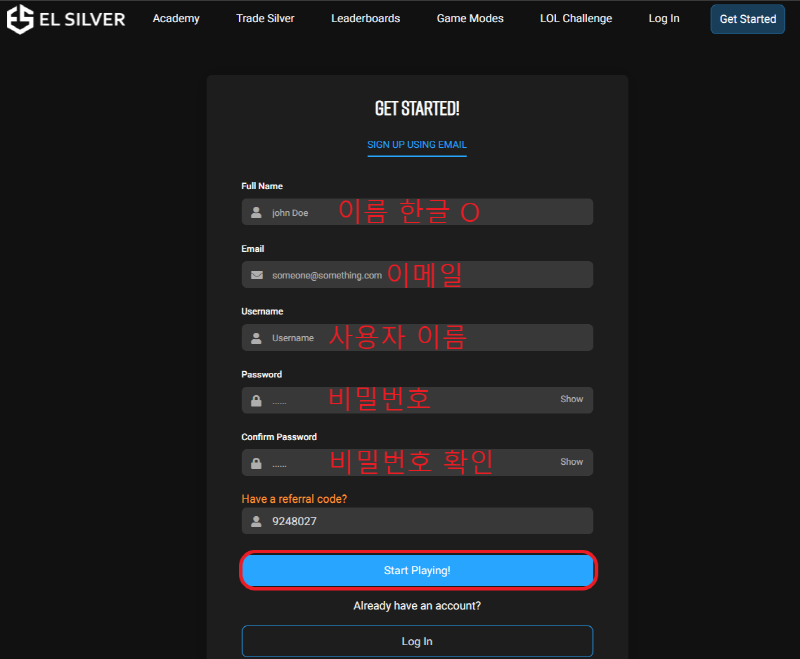Open Game Modes in the navigation
This screenshot has height=659, width=800.
tap(470, 18)
